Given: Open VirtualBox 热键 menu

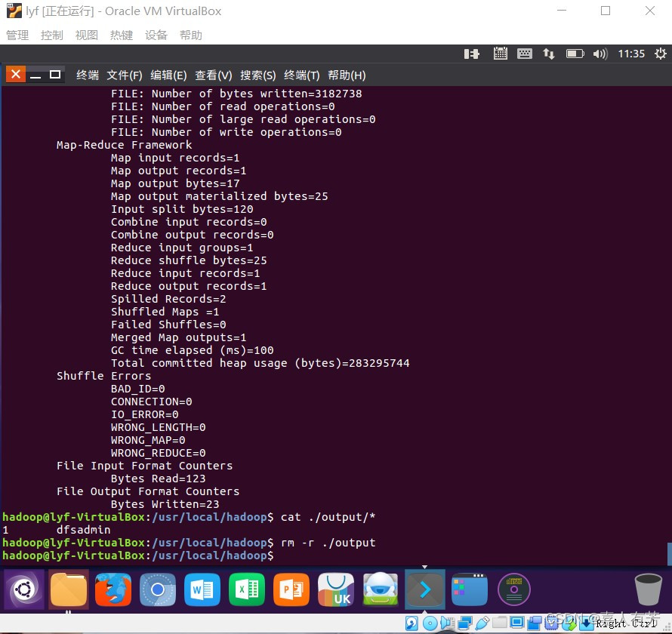Looking at the screenshot, I should pos(122,35).
